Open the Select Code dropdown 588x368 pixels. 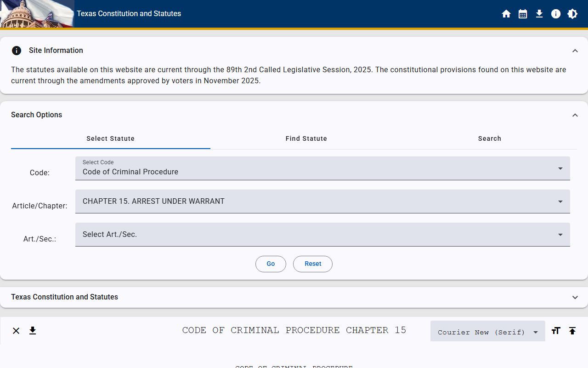[x=322, y=168]
